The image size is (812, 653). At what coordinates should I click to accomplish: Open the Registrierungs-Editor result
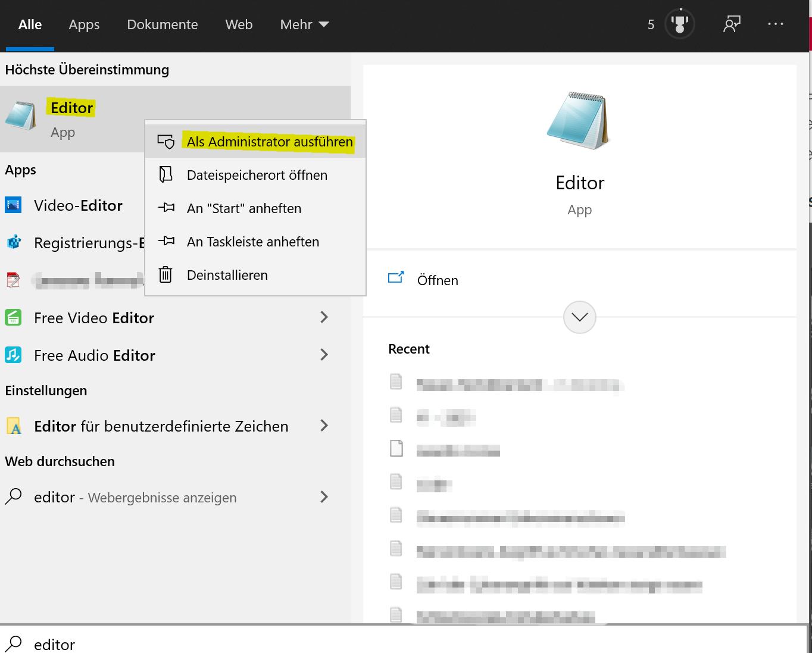click(x=73, y=243)
